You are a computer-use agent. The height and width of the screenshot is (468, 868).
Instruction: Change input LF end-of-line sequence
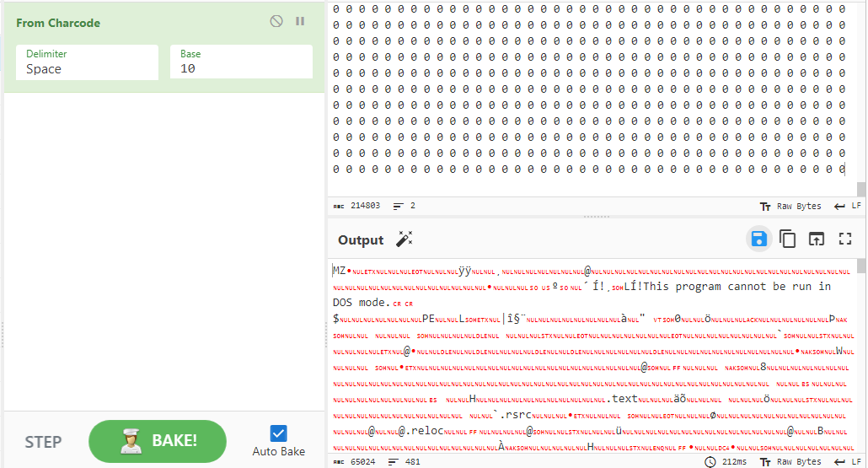tap(847, 206)
